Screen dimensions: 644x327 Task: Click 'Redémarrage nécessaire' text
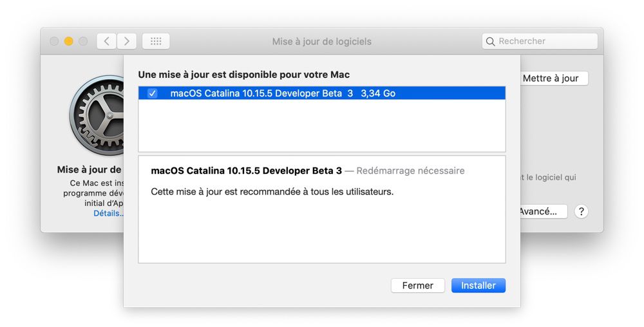click(x=410, y=171)
